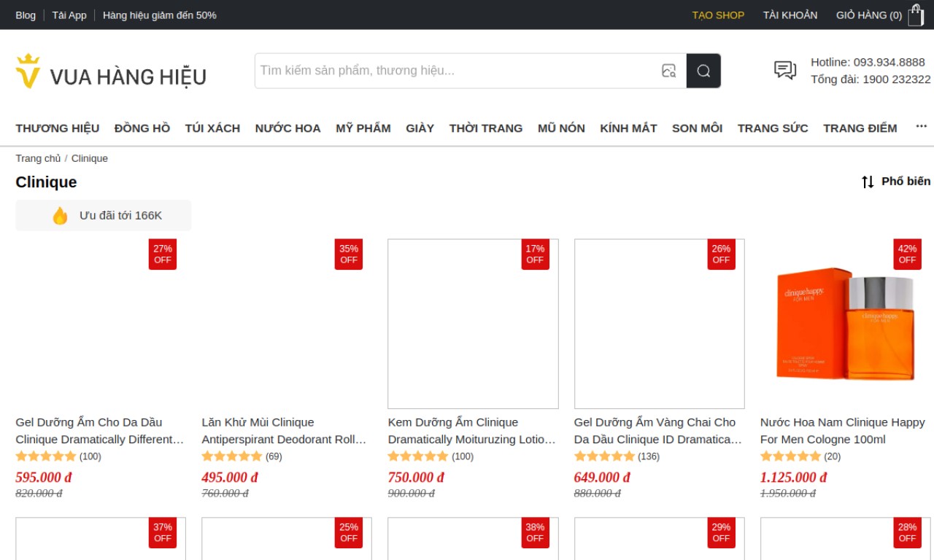The image size is (934, 560).
Task: Click the 42% OFF discount badge
Action: pos(907,254)
